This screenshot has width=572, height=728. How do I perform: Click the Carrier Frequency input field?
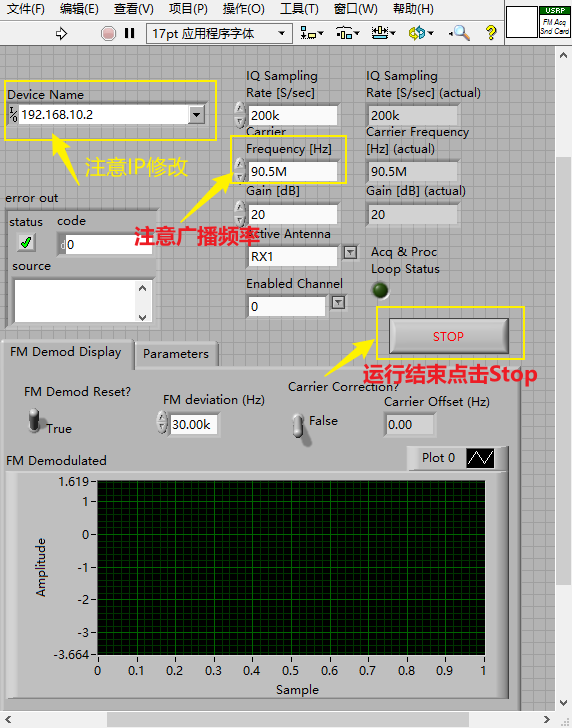[x=292, y=171]
